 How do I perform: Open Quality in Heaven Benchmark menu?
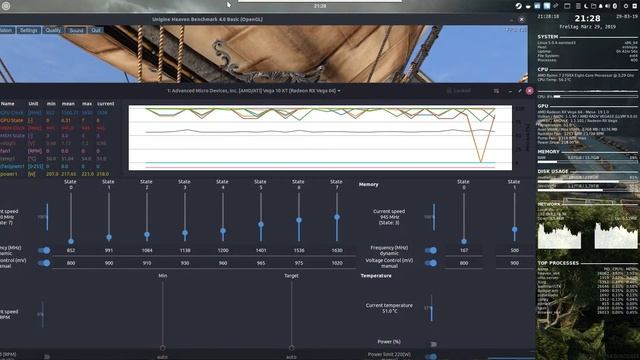[53, 30]
